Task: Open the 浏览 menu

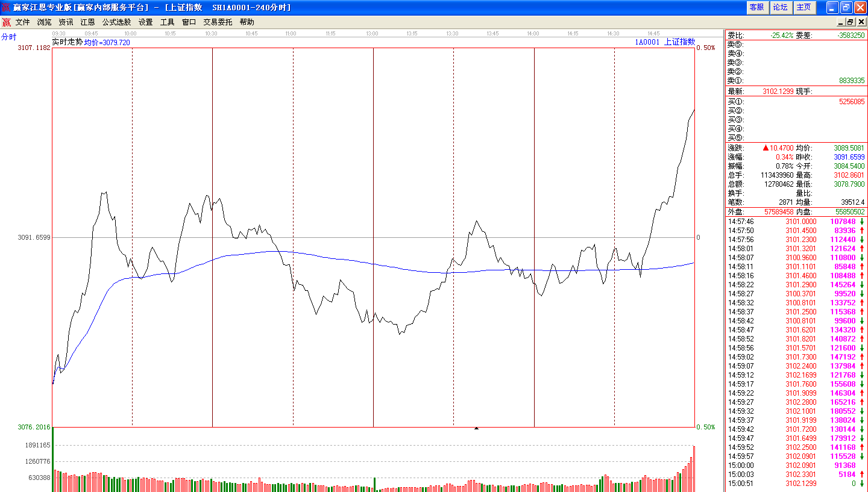Action: pos(45,22)
